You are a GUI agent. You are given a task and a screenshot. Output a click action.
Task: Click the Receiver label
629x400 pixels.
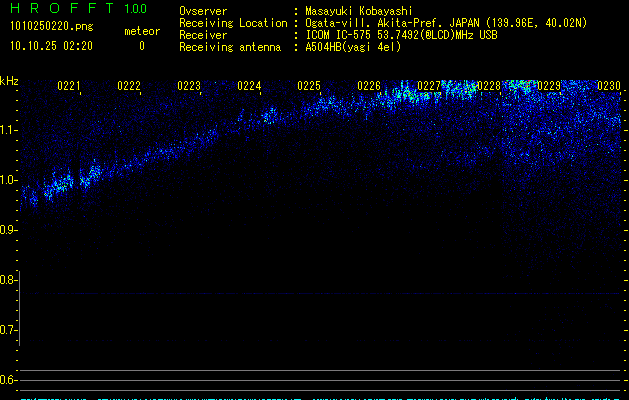[203, 35]
